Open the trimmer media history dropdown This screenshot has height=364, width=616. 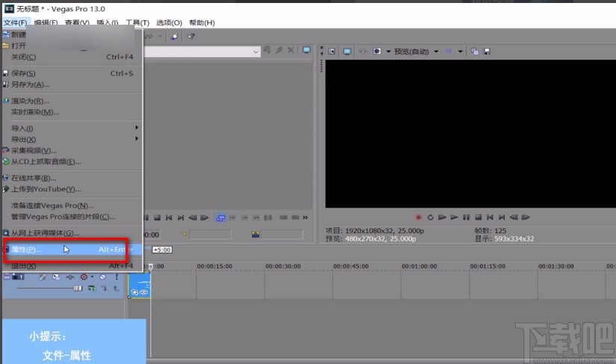(256, 52)
